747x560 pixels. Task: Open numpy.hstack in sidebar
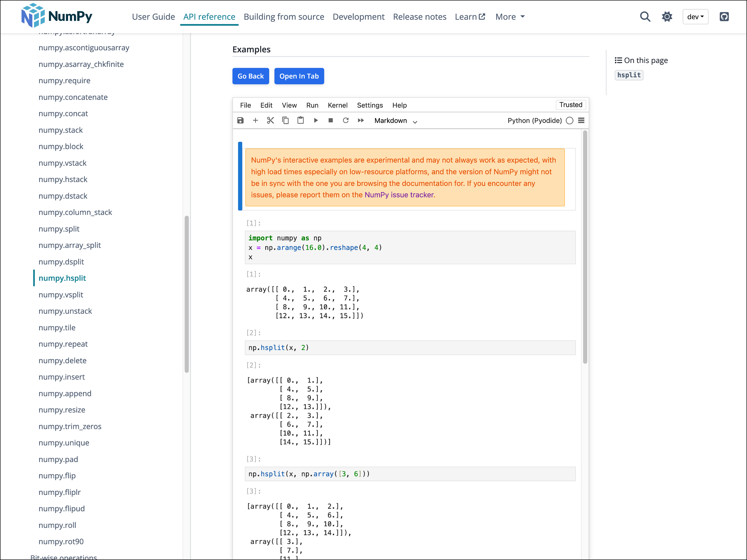click(63, 180)
